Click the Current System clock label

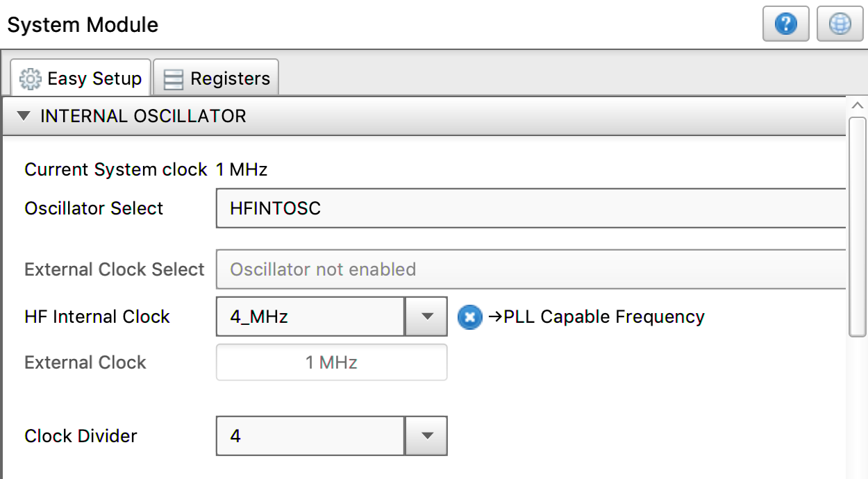pos(115,169)
